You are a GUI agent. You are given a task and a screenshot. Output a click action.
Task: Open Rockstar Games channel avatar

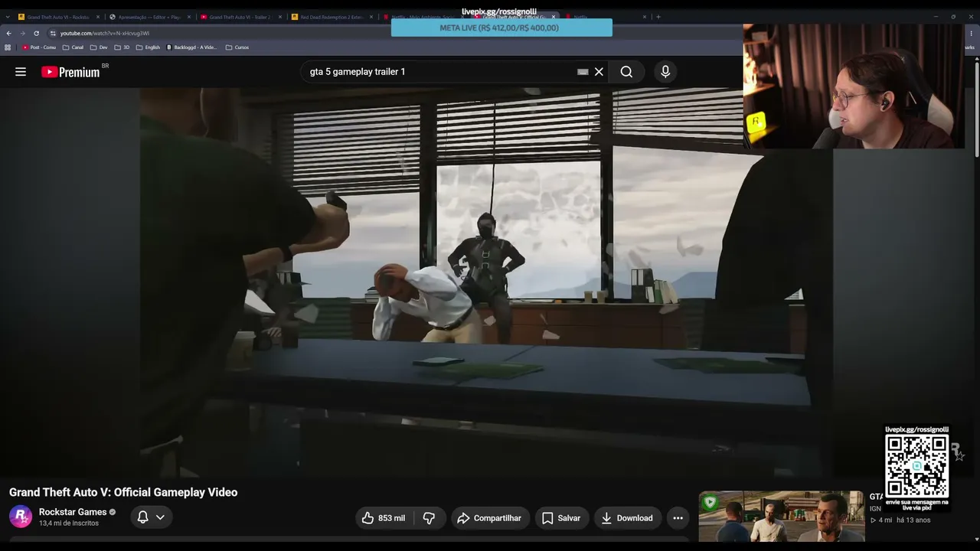tap(21, 517)
